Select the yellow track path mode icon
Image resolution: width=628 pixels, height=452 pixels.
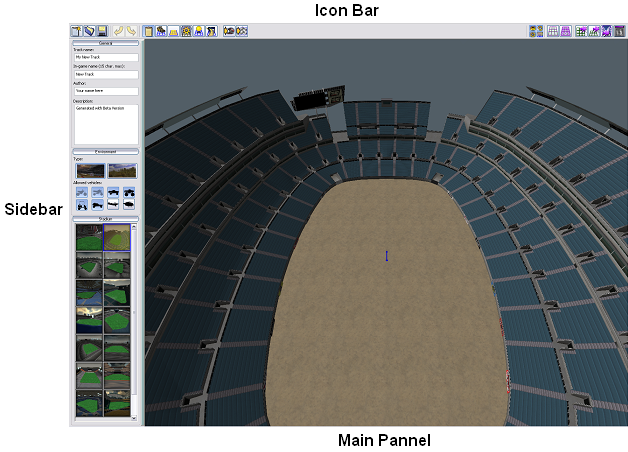click(x=212, y=31)
